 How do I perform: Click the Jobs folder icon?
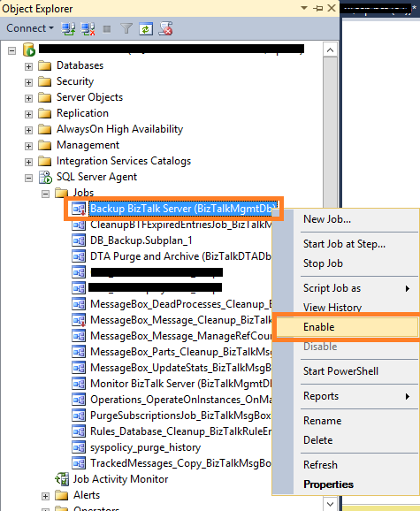coord(61,193)
